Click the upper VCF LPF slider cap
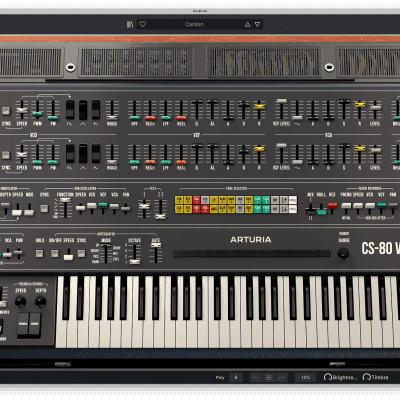 [x=166, y=118]
